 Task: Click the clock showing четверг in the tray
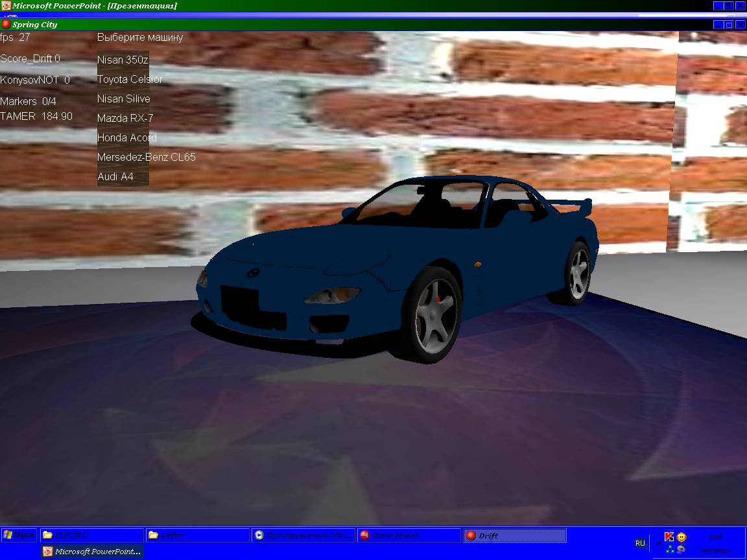(x=715, y=543)
